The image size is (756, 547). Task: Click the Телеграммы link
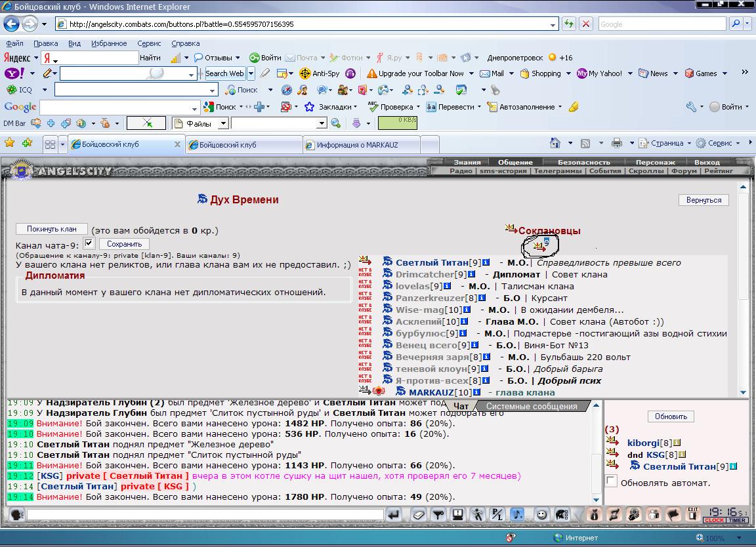pyautogui.click(x=557, y=171)
